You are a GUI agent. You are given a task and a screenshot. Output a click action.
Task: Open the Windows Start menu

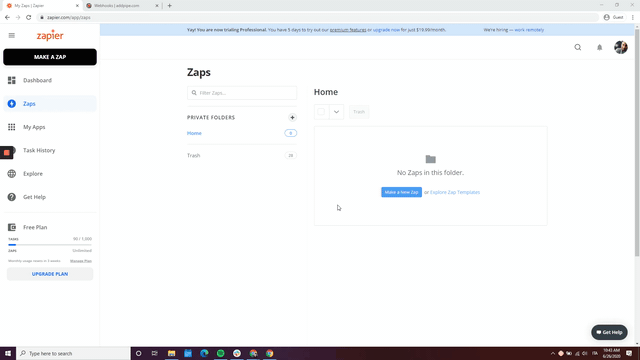coord(8,353)
